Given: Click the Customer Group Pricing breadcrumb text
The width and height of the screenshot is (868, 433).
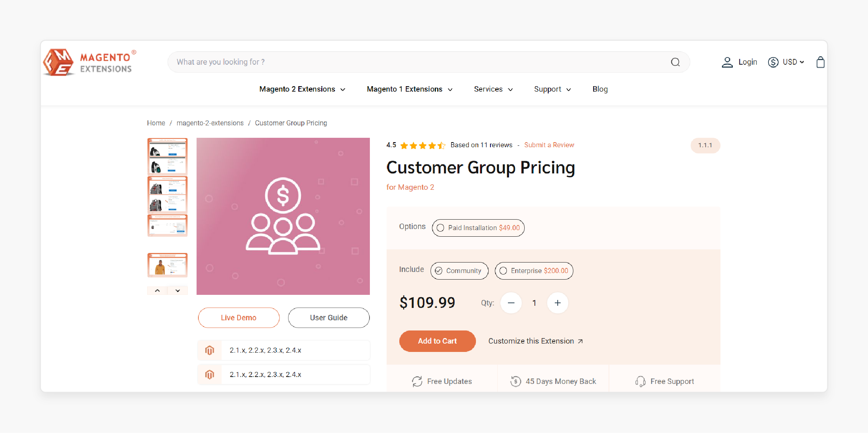Looking at the screenshot, I should click(x=291, y=123).
